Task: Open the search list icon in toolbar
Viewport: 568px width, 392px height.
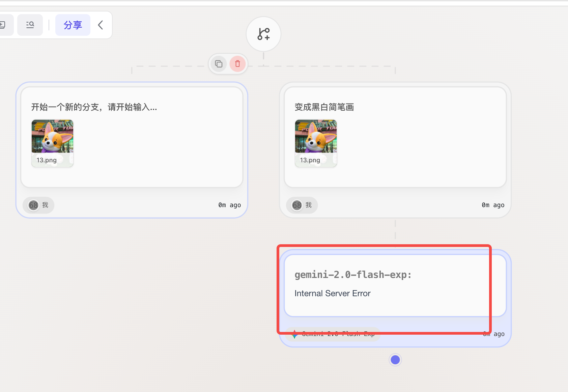Action: (x=30, y=25)
